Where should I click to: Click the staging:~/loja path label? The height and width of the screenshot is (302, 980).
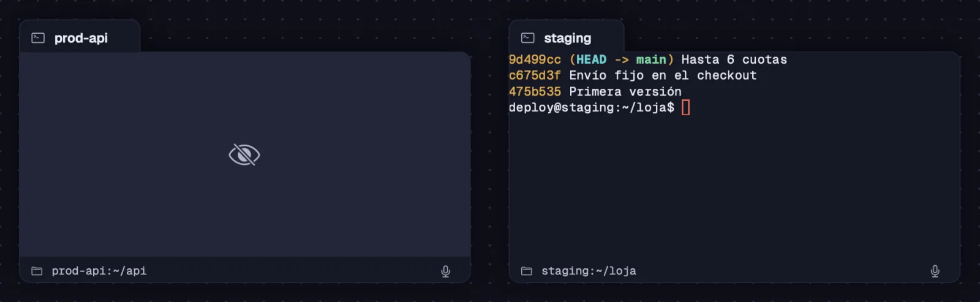click(589, 271)
